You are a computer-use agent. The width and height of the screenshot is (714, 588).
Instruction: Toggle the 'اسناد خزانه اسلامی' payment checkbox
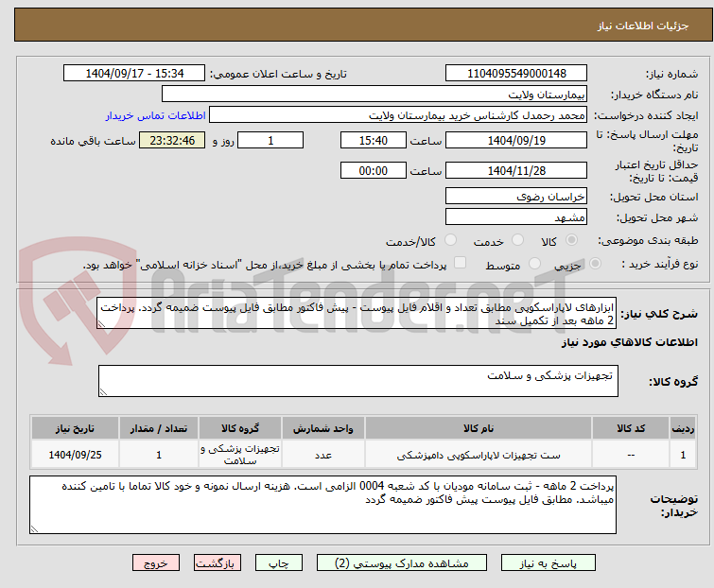461,263
